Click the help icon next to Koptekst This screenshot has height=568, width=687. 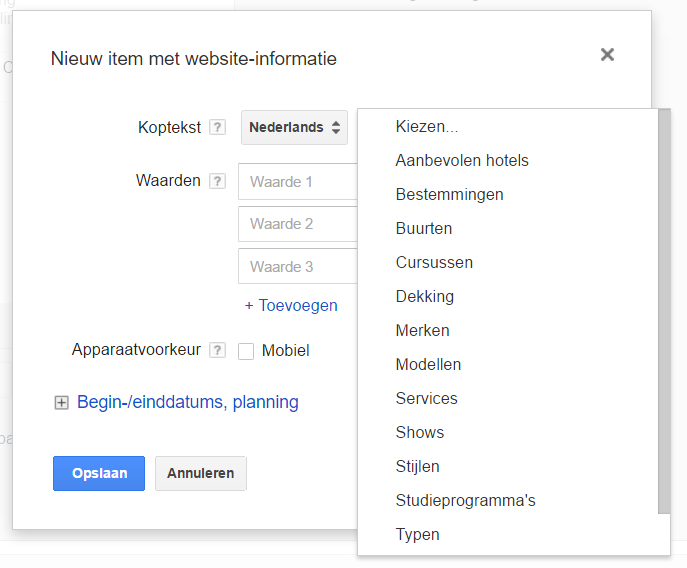(218, 128)
